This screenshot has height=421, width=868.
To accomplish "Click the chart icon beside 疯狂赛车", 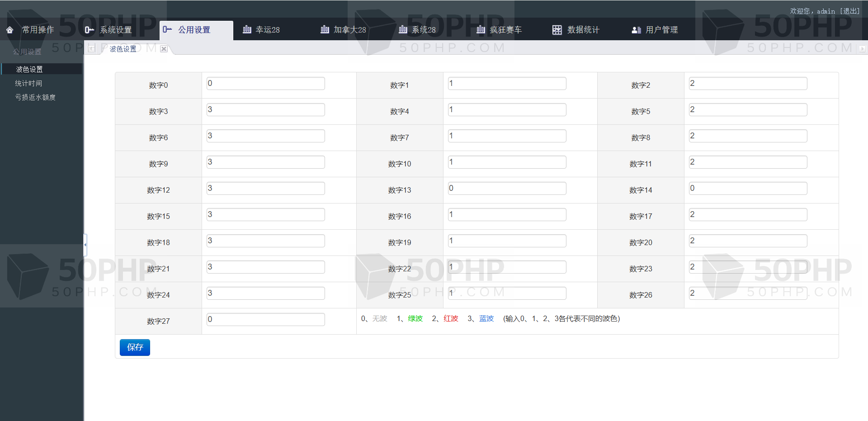I will [x=481, y=29].
